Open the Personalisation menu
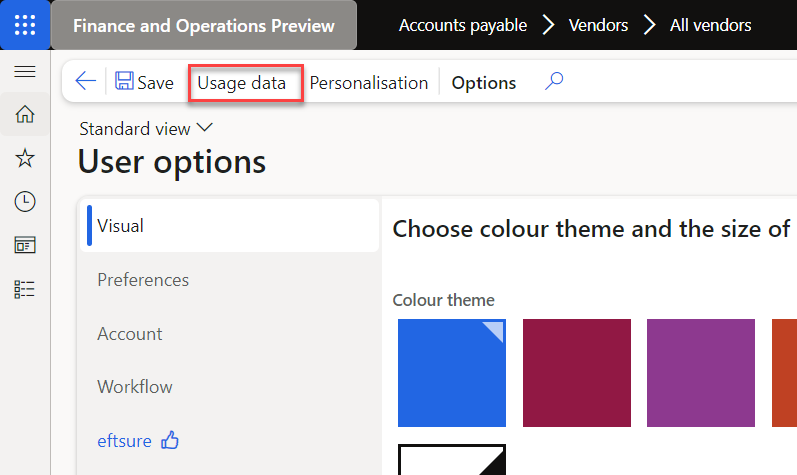Viewport: 797px width, 475px height. [x=369, y=83]
